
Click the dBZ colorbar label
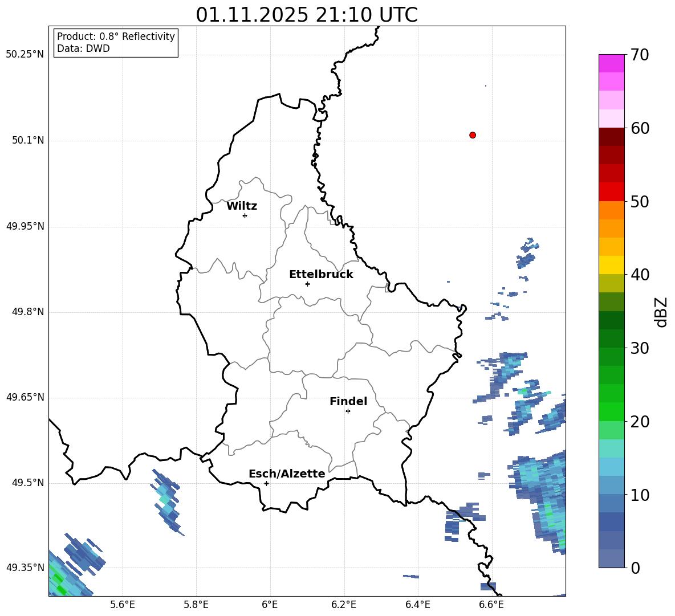click(x=661, y=312)
